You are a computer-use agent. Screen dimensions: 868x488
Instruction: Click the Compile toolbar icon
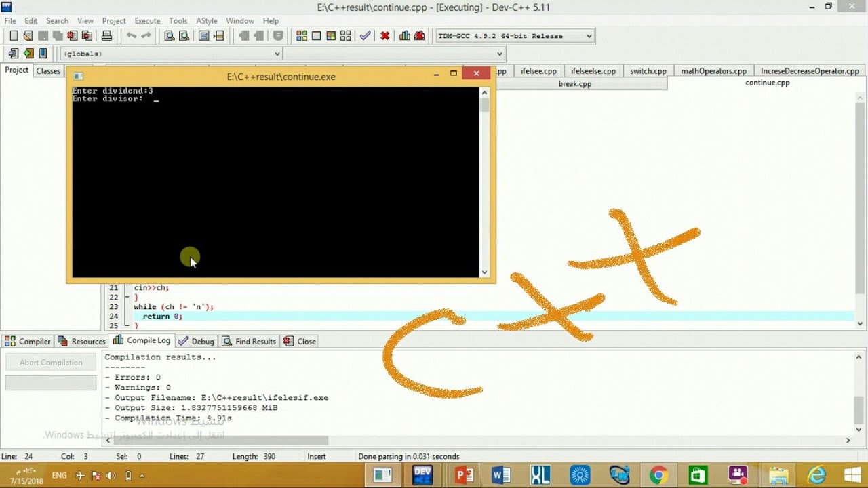[x=302, y=36]
